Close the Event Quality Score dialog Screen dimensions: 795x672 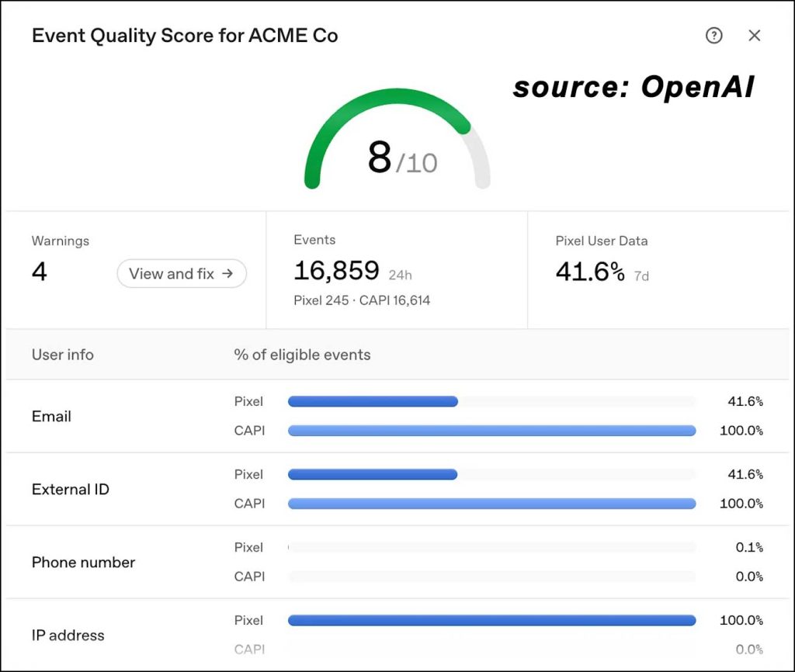tap(755, 36)
